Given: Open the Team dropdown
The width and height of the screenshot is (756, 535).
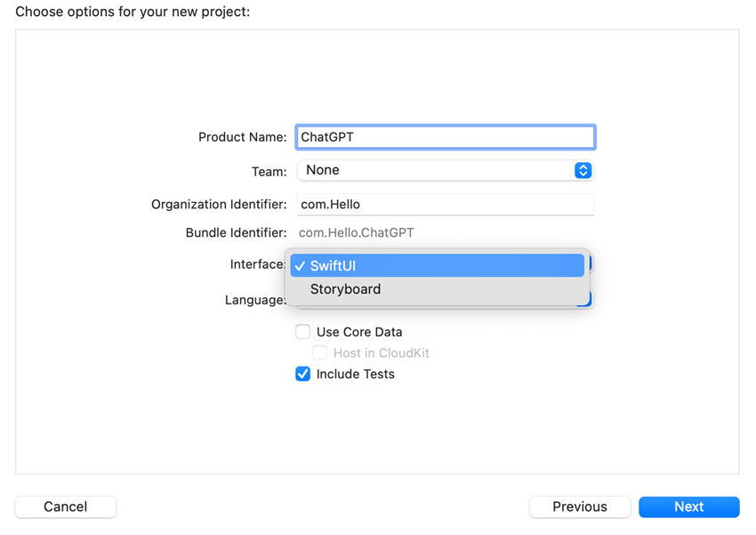Looking at the screenshot, I should [x=445, y=170].
